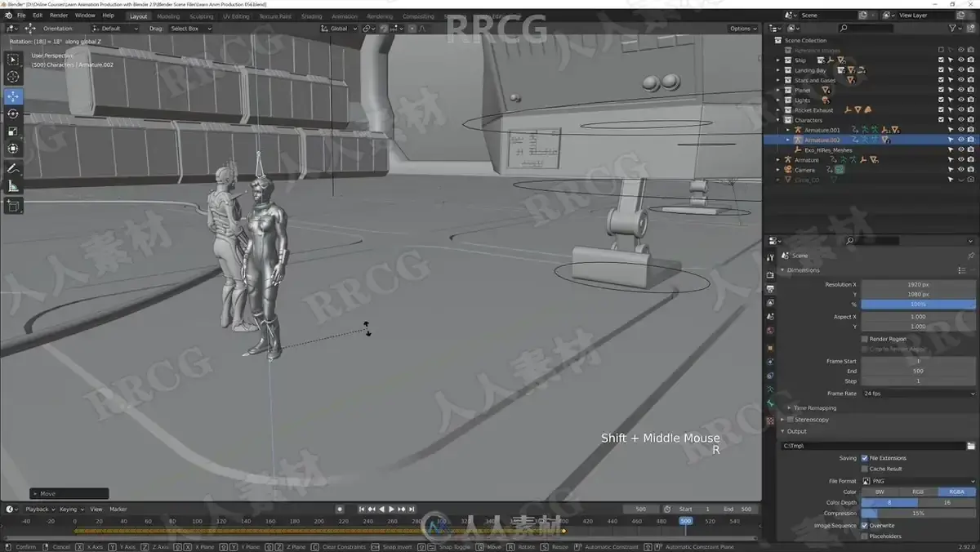Activate the Move tool
Viewport: 980px width, 552px height.
coord(13,96)
